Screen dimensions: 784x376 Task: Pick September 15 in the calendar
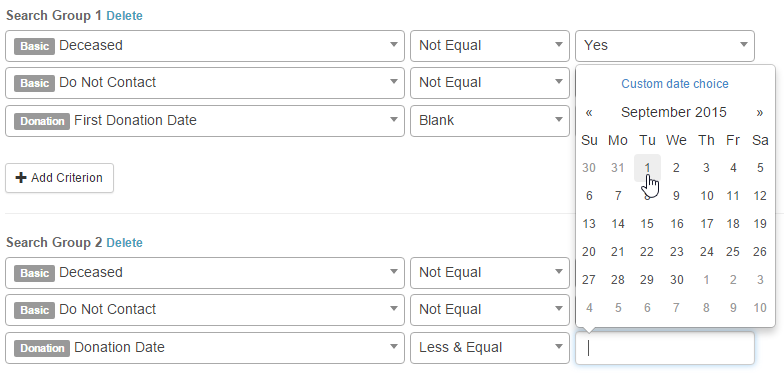647,224
